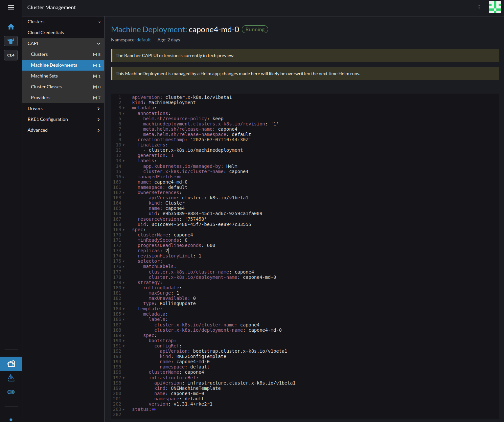Viewport: 504px width, 422px height.
Task: Click the resourceVersion '757458' value
Action: [196, 219]
